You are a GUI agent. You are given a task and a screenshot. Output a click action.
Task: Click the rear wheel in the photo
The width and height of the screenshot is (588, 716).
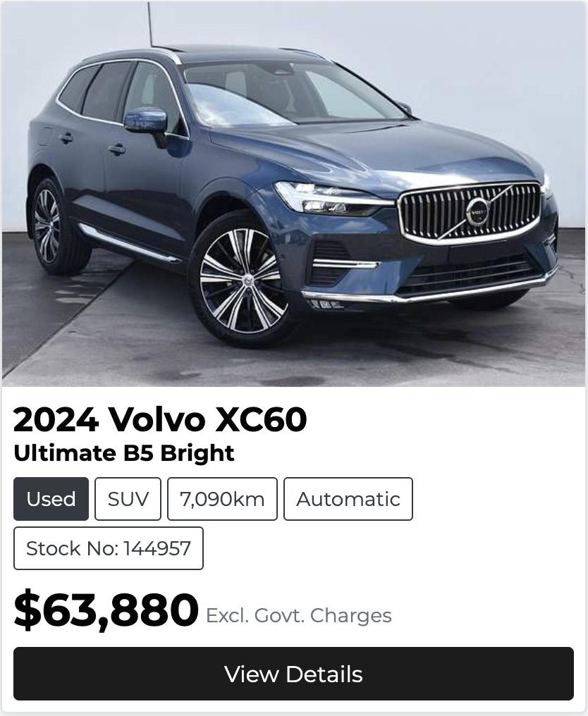[x=54, y=227]
